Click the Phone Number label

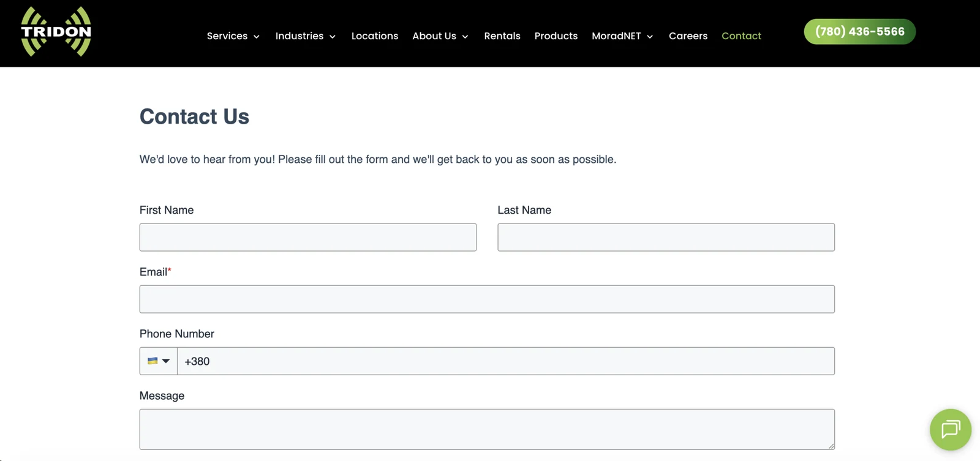point(177,334)
